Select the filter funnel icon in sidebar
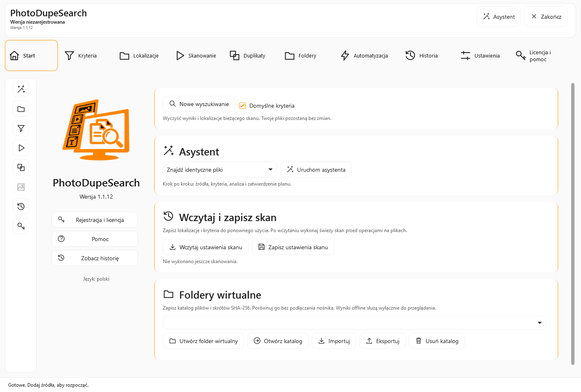 click(x=21, y=128)
